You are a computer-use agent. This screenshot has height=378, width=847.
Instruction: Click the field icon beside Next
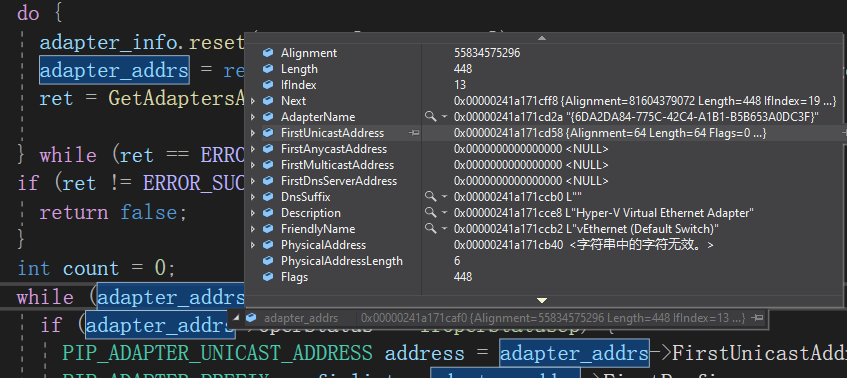pyautogui.click(x=268, y=101)
